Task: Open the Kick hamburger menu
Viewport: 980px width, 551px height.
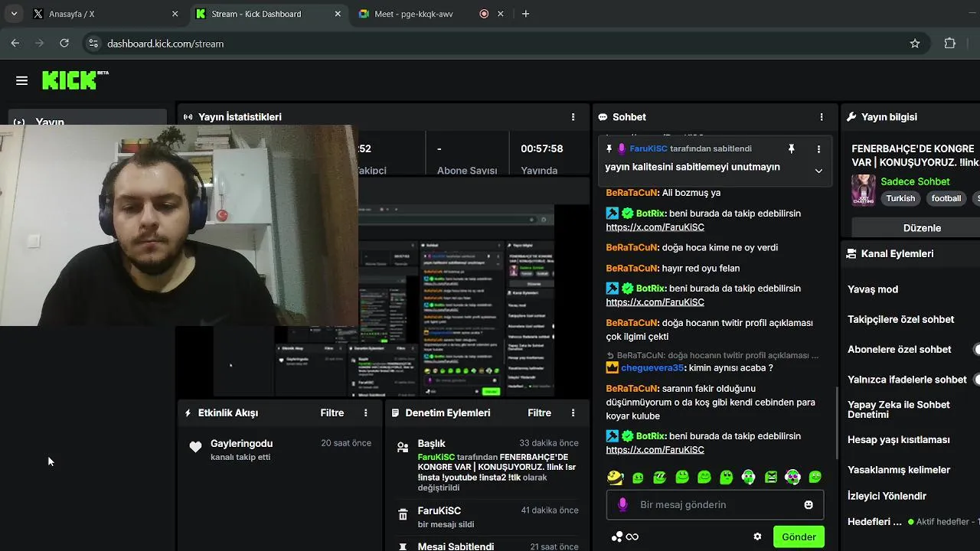Action: click(x=21, y=80)
